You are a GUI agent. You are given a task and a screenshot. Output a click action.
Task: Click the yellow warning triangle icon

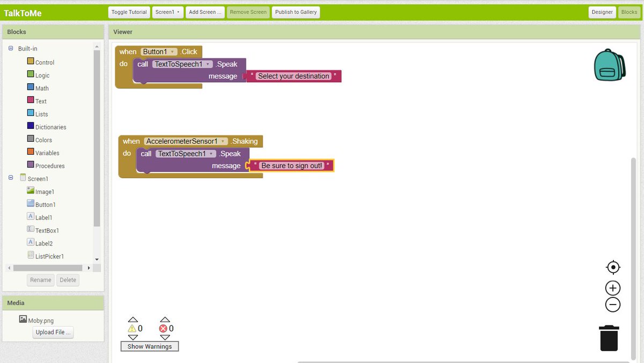pyautogui.click(x=132, y=329)
